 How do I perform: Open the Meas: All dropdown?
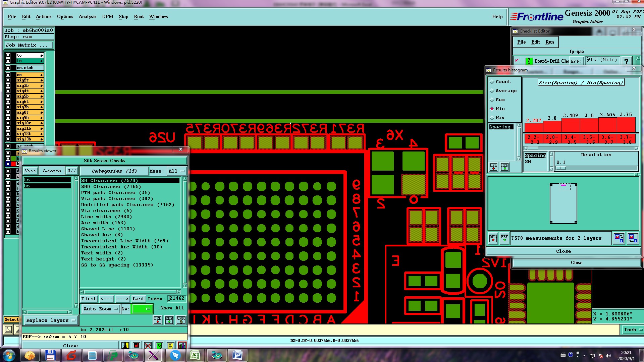coord(177,171)
